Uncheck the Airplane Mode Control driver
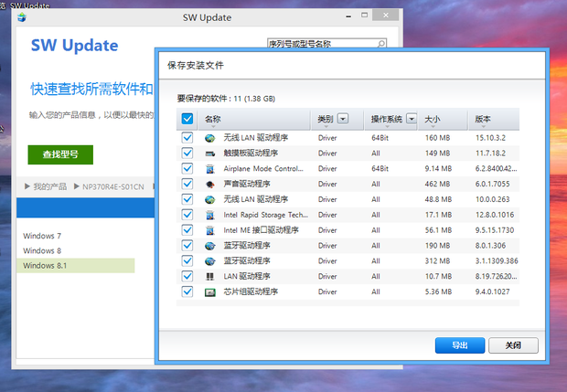 point(187,168)
